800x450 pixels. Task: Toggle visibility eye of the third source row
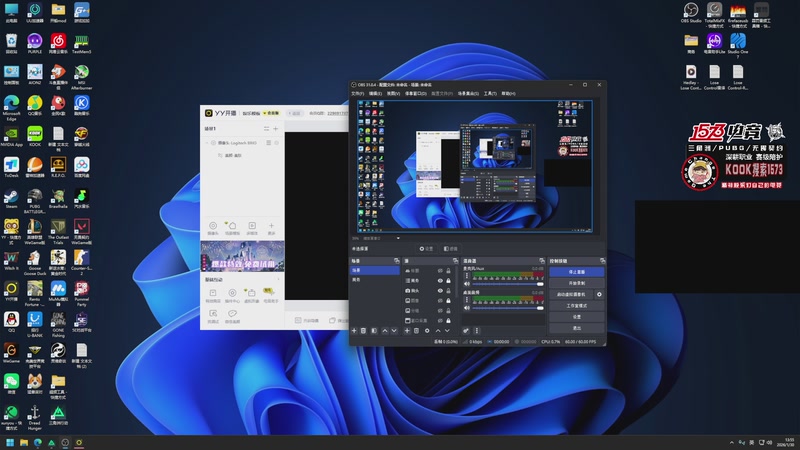click(x=440, y=291)
